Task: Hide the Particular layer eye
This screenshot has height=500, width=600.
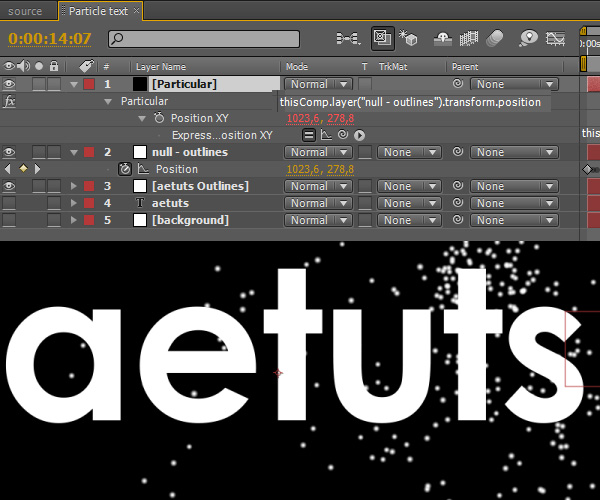Action: coord(9,84)
